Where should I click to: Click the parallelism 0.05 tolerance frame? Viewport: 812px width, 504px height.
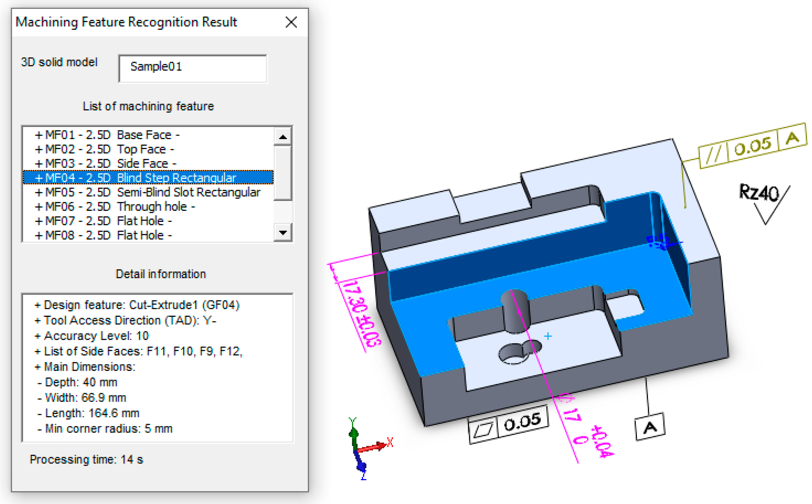(752, 147)
